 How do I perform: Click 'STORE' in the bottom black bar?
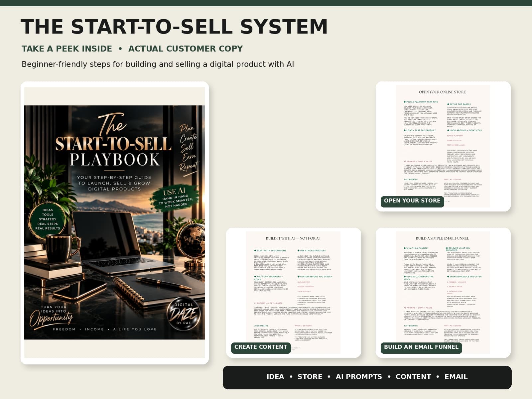(x=310, y=377)
